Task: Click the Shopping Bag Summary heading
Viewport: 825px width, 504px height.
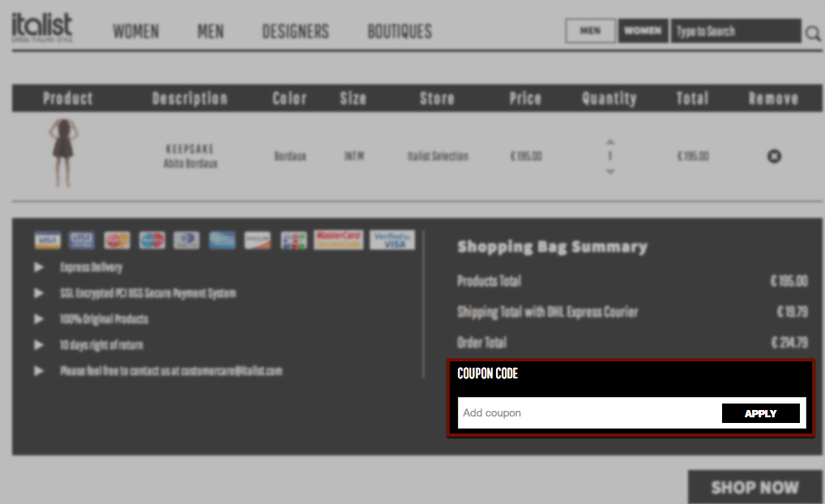Action: [552, 247]
